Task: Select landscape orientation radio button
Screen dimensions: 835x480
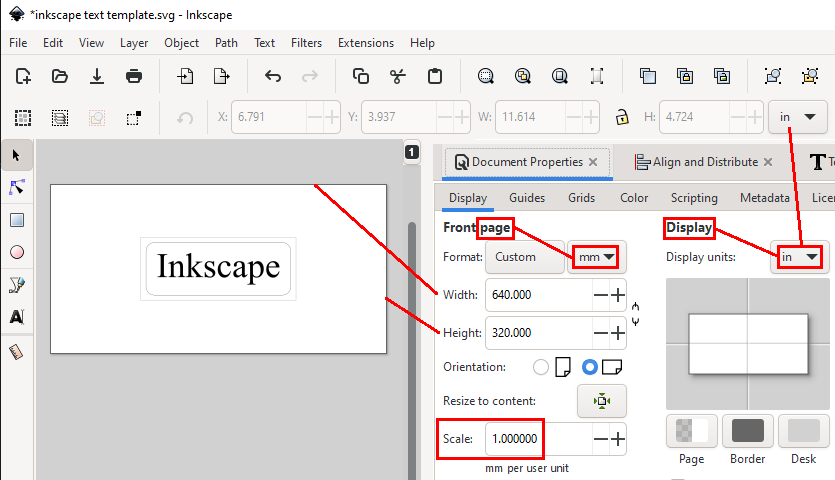Action: click(x=590, y=367)
